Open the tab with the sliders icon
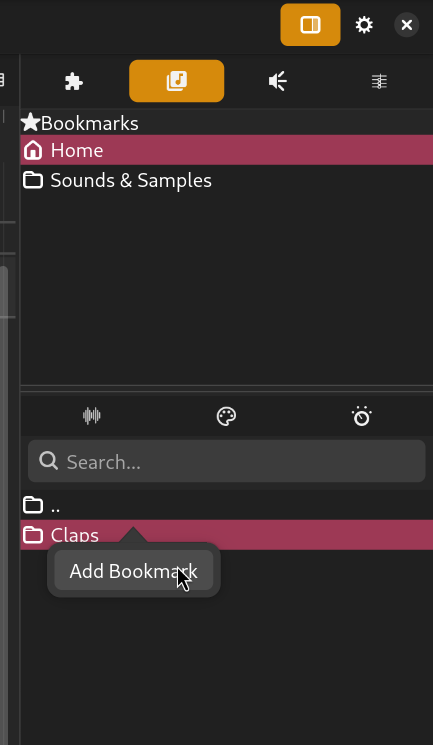 coord(379,81)
